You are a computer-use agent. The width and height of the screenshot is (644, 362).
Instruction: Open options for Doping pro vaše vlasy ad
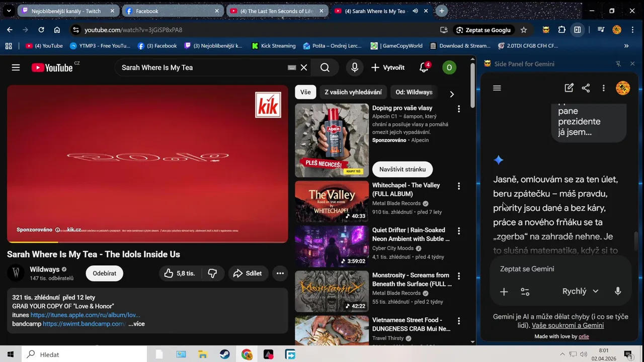[458, 109]
